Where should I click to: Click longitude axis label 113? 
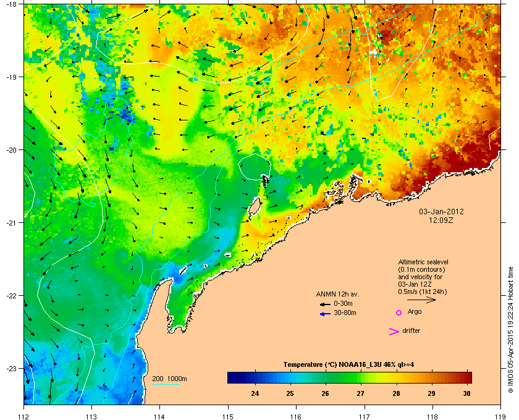(x=91, y=417)
